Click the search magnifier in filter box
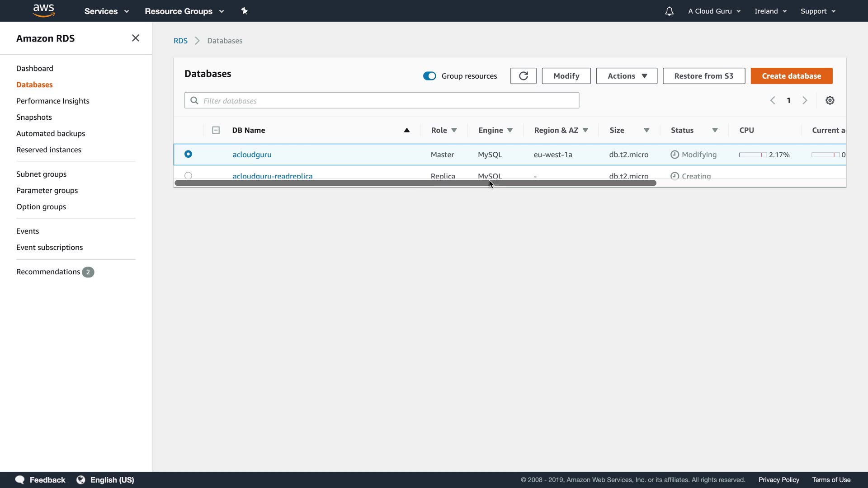Image resolution: width=868 pixels, height=488 pixels. (194, 100)
